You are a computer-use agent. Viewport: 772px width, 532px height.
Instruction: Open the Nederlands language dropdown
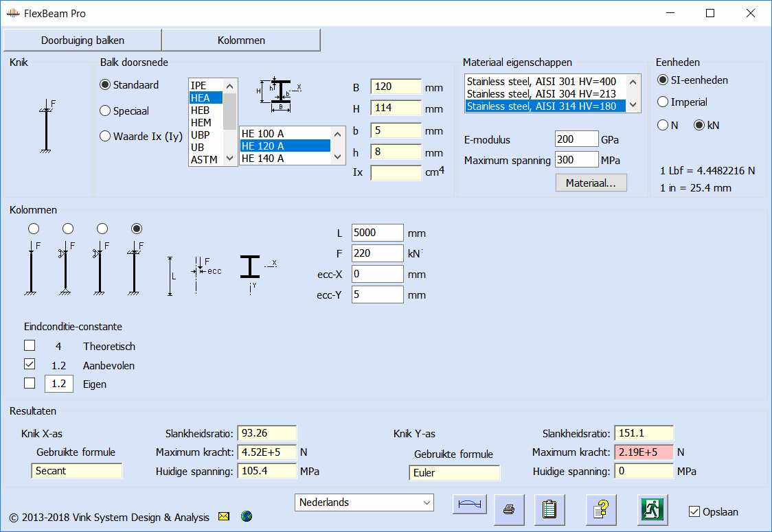coord(364,502)
